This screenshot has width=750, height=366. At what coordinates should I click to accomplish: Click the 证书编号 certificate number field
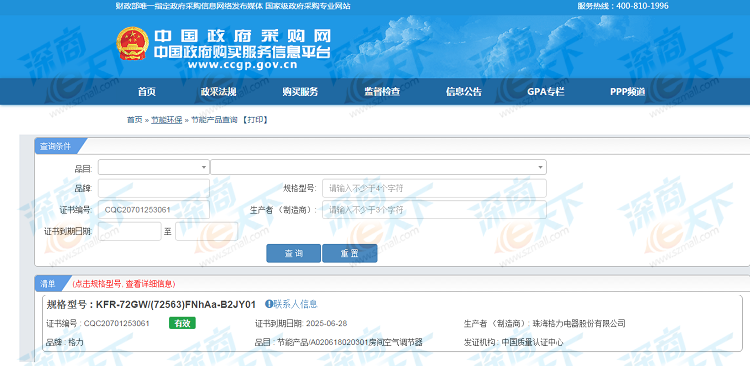pyautogui.click(x=154, y=210)
